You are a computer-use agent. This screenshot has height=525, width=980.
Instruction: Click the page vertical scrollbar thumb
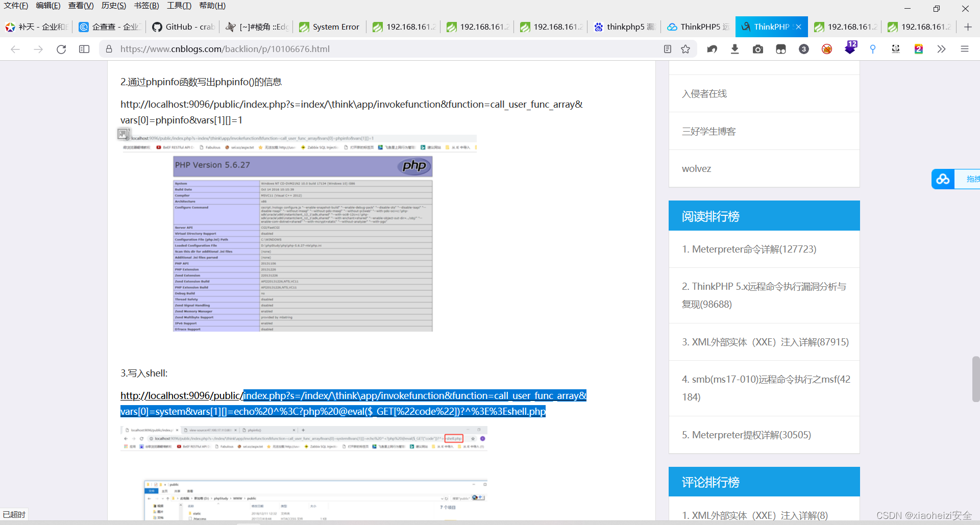(x=975, y=379)
